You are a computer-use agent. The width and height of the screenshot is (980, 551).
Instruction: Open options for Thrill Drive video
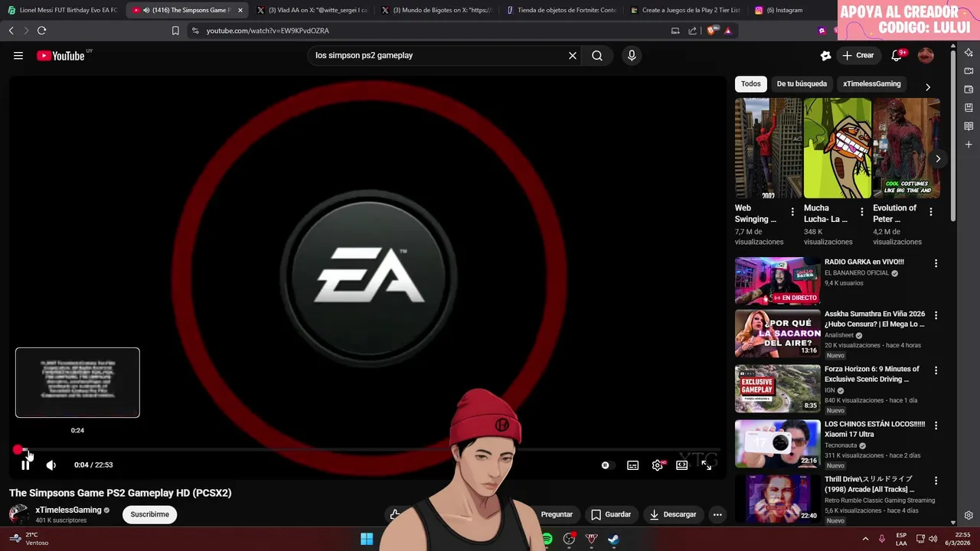936,481
